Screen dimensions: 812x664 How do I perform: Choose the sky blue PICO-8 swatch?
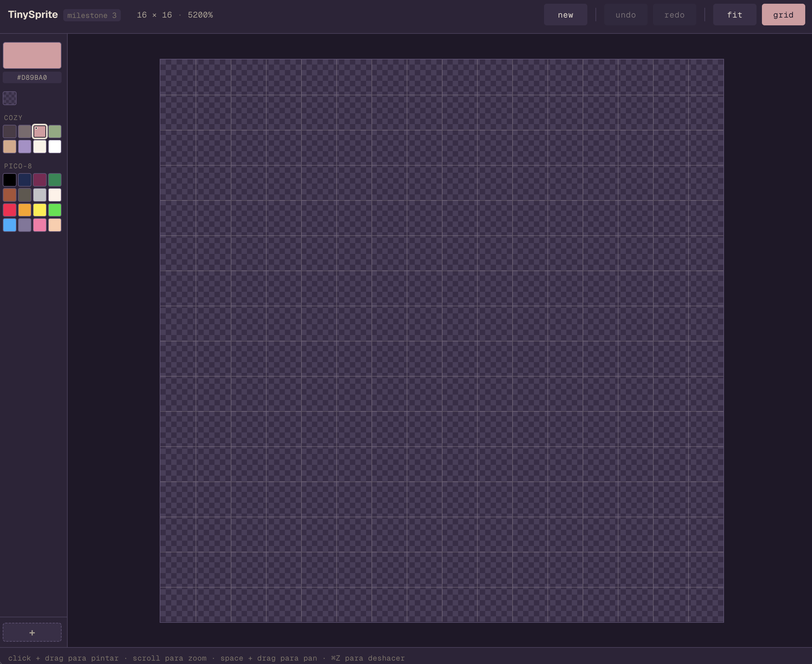click(9, 225)
